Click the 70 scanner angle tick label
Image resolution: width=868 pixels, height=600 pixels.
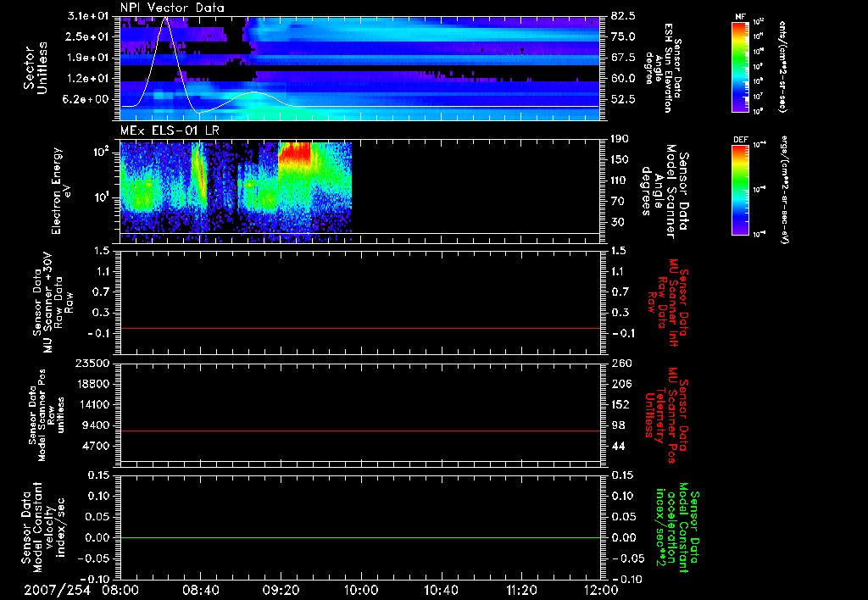point(617,202)
